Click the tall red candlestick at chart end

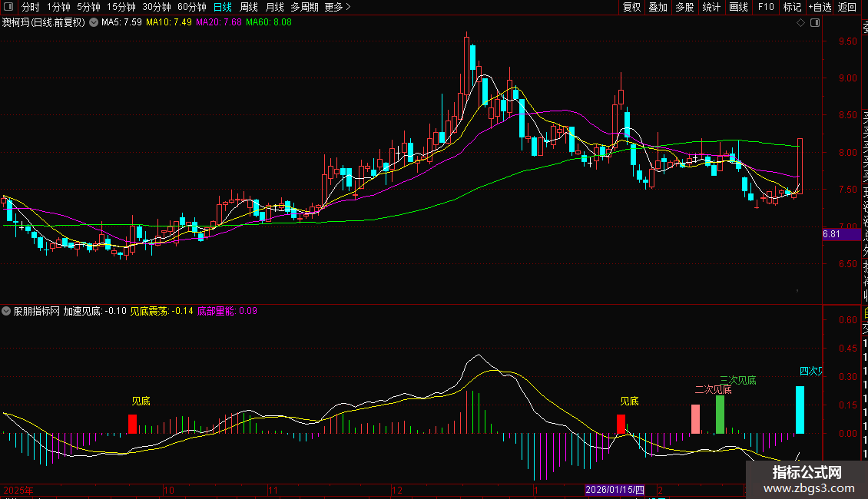800,166
